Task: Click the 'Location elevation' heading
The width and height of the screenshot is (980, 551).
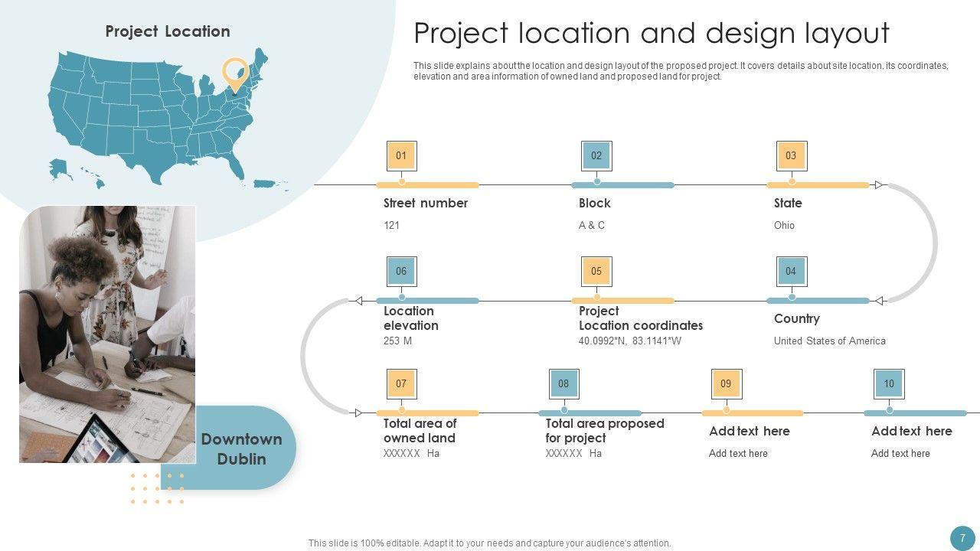Action: 411,318
